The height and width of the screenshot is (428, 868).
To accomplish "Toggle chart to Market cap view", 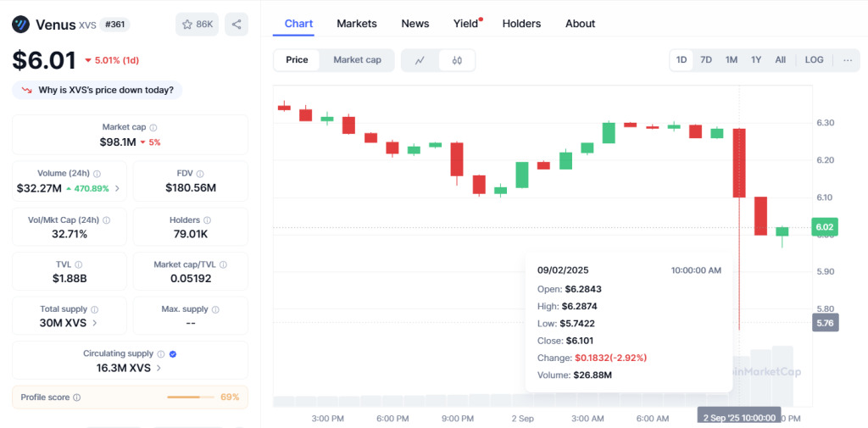I will coord(357,60).
